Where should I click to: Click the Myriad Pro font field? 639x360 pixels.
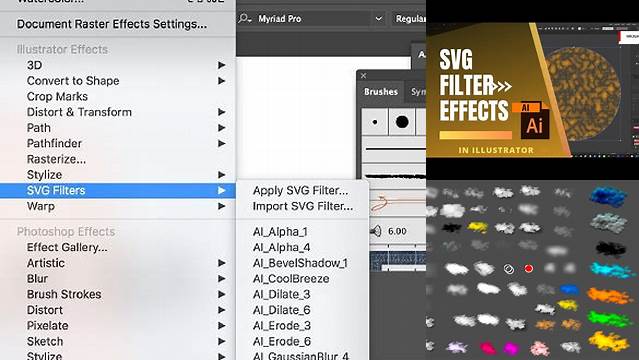coord(312,19)
